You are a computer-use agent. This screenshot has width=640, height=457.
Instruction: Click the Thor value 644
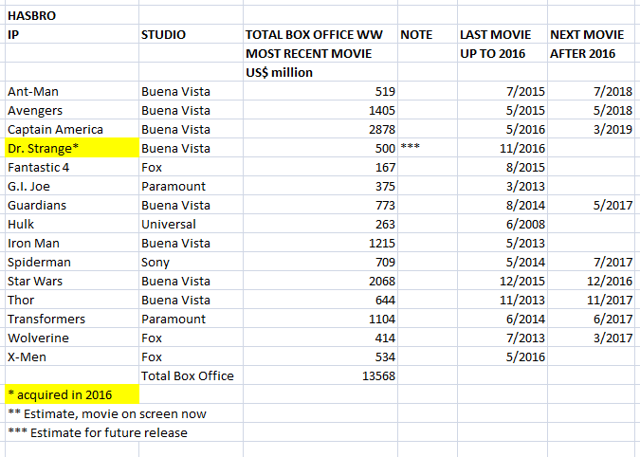(x=320, y=300)
